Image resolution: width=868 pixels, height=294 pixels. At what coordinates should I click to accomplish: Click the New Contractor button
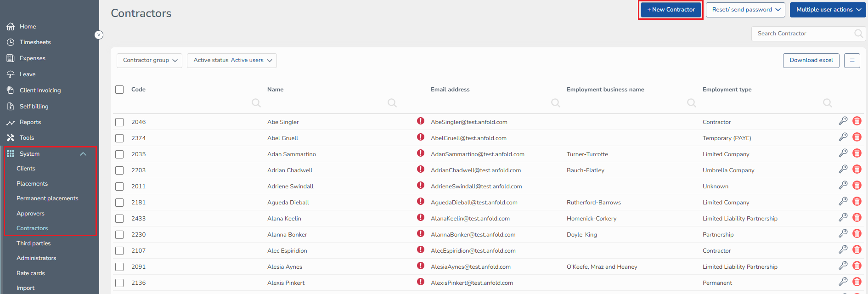(x=671, y=10)
